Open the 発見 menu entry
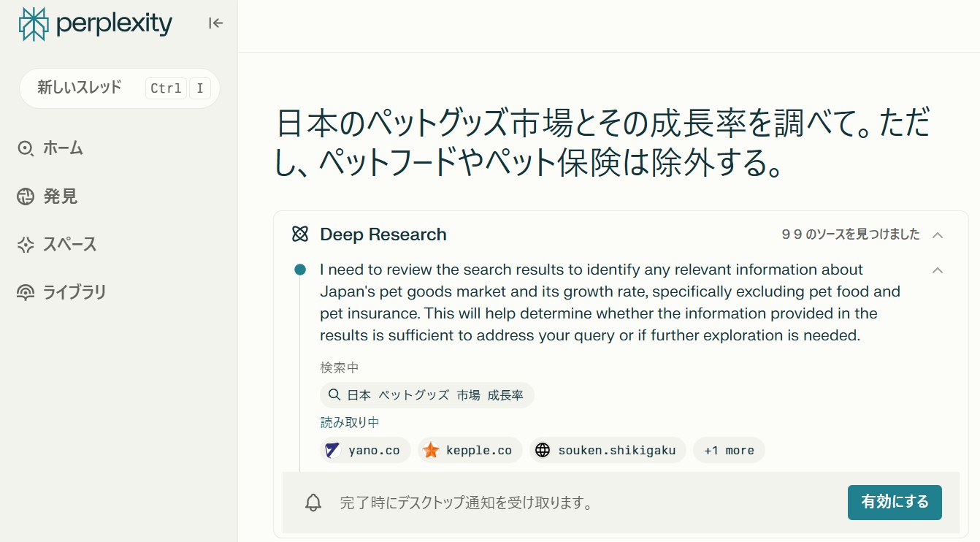 coord(63,196)
